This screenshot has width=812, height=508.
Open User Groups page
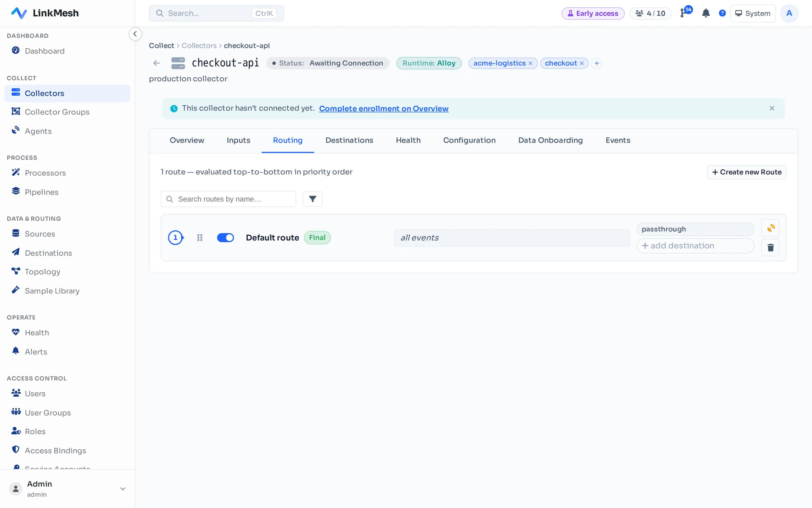67,413
